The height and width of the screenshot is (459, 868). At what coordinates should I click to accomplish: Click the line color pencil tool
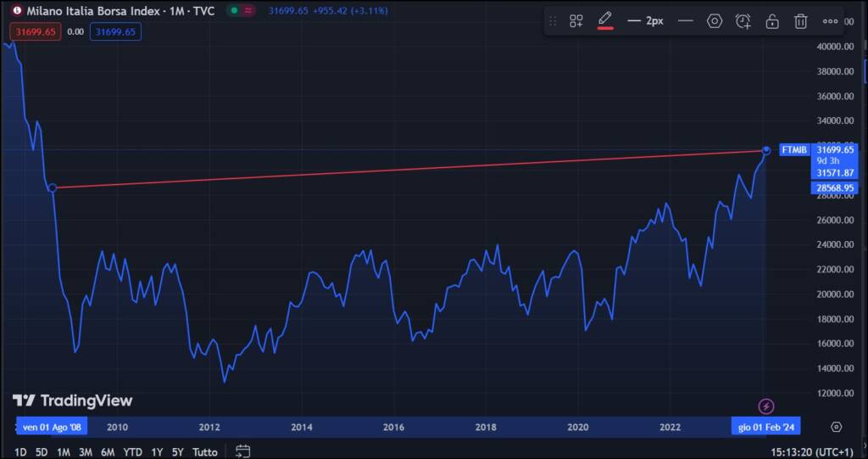coord(605,19)
